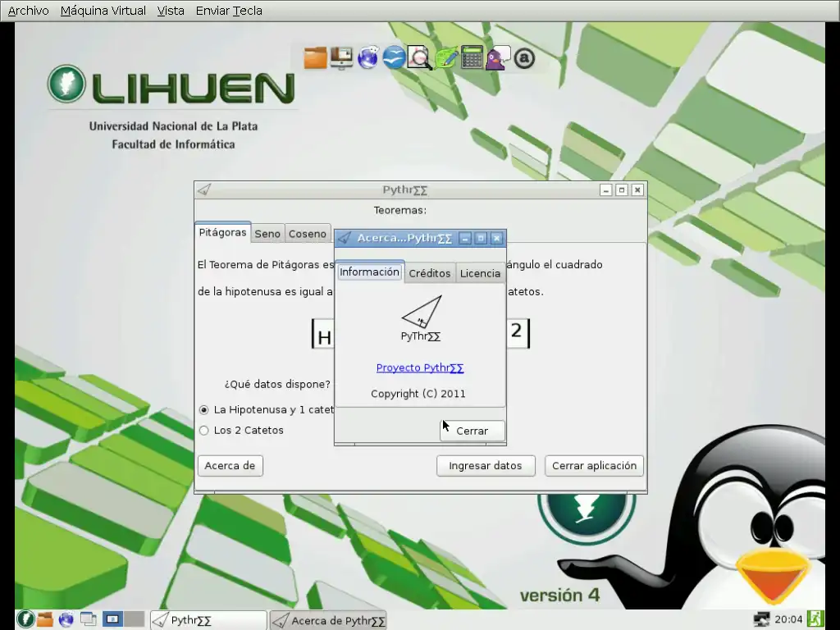
Task: Switch to the first workspace in the pager
Action: 112,619
